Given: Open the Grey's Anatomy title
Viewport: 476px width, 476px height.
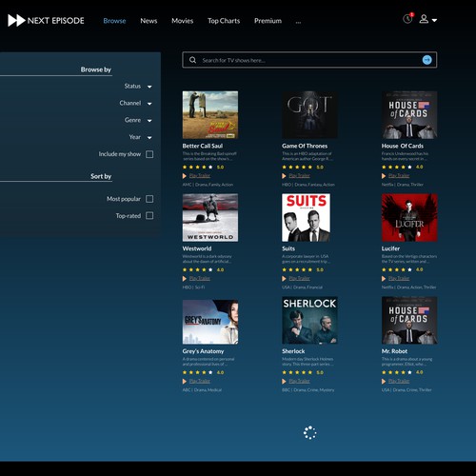Looking at the screenshot, I should 203,351.
